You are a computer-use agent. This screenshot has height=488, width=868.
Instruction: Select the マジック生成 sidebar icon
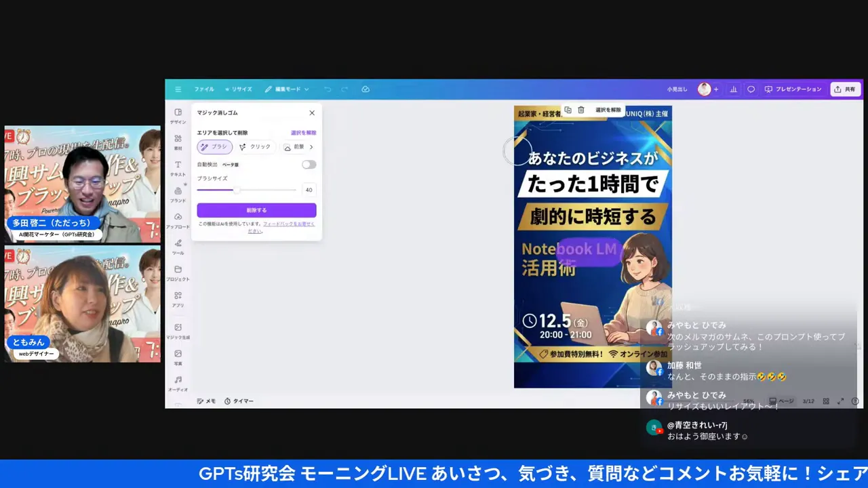[x=178, y=331]
